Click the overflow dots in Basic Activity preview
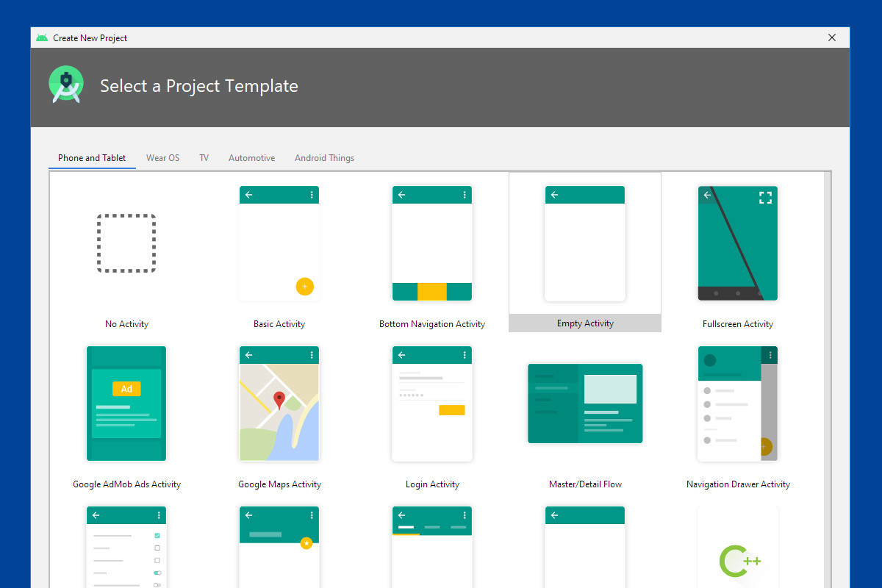Screen dimensions: 882x588 (312, 195)
